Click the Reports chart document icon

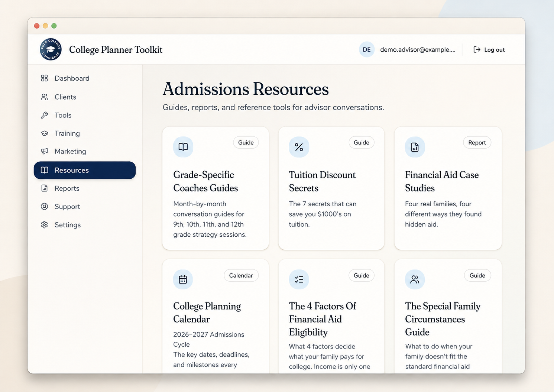click(45, 188)
